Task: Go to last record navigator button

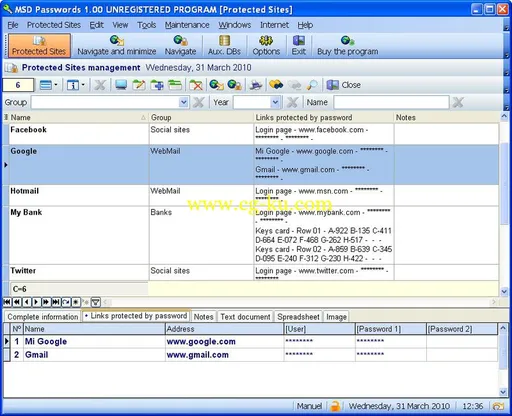Action: [56, 302]
